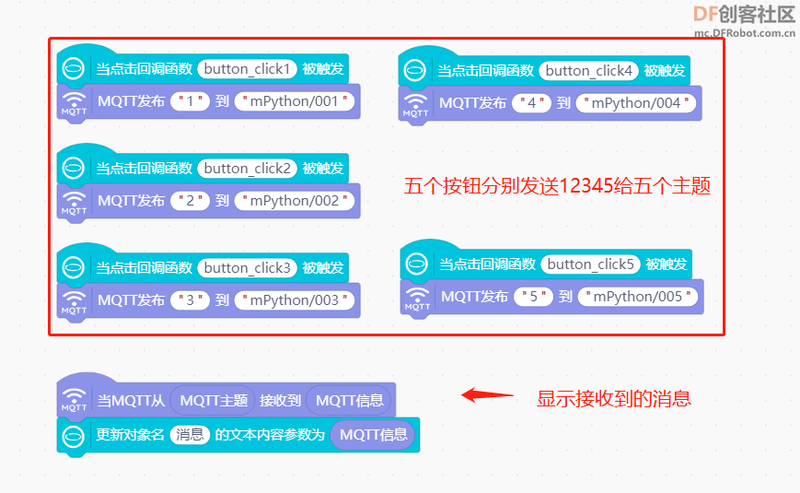Select the button_click2 callback name field

(247, 168)
